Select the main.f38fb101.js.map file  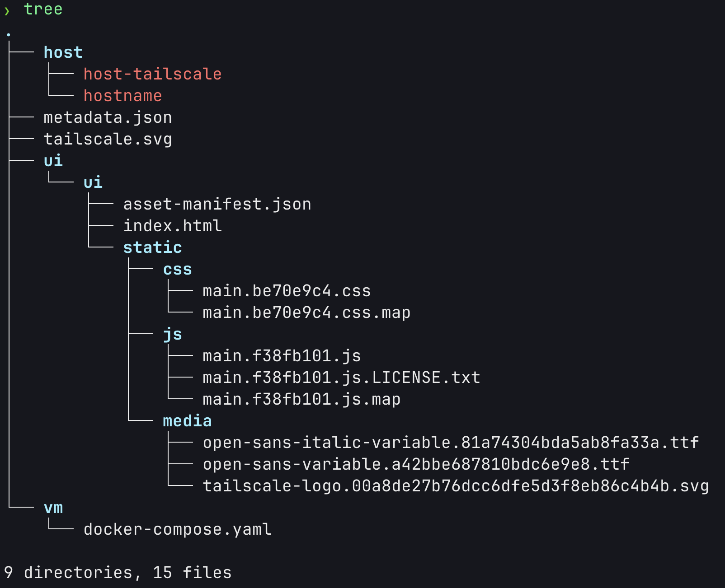301,399
